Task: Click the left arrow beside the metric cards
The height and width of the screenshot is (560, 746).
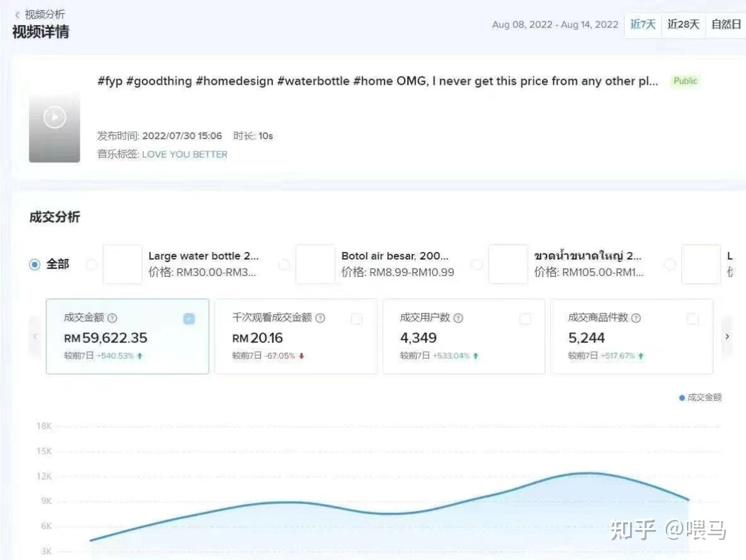Action: (x=35, y=336)
